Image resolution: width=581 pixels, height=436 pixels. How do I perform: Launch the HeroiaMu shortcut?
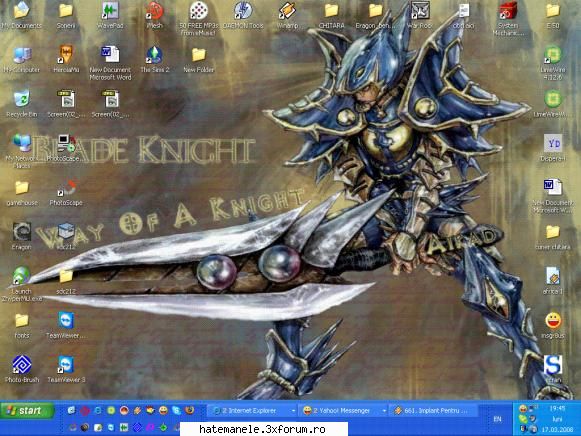66,59
